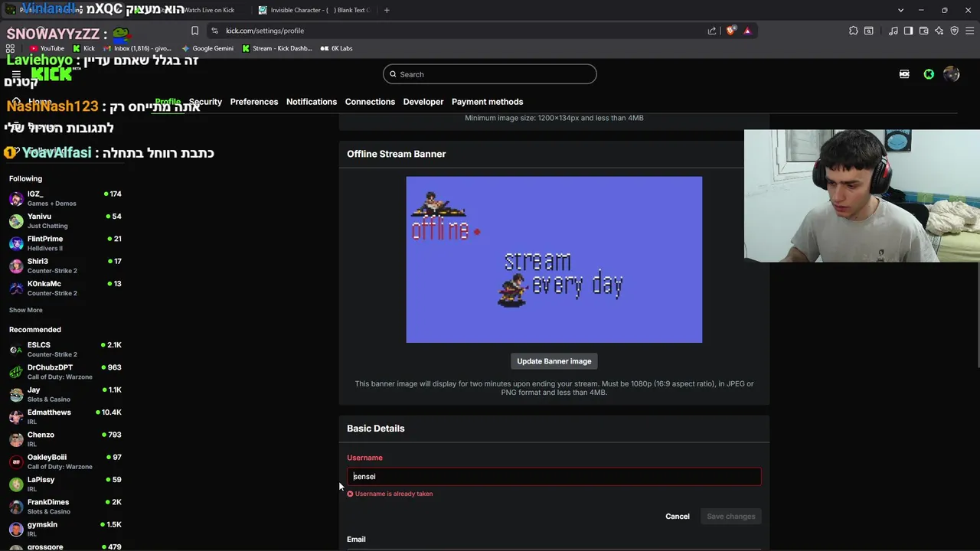Open the IGZ_ channel in Following

point(65,198)
